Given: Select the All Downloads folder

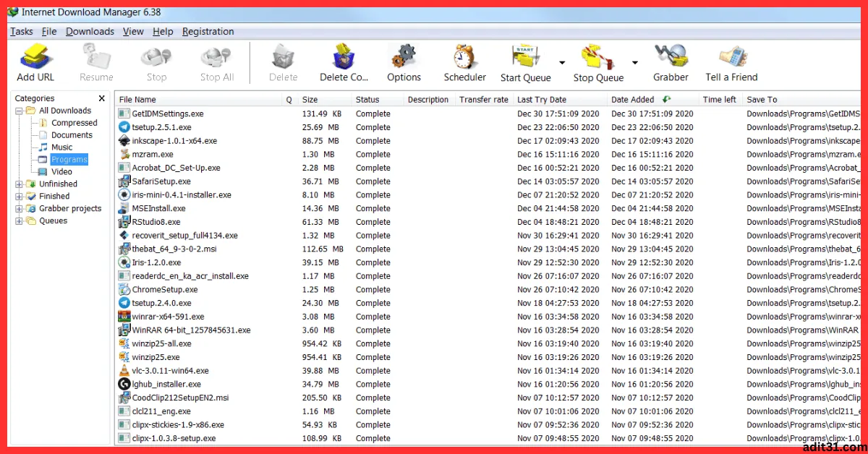Looking at the screenshot, I should click(65, 111).
